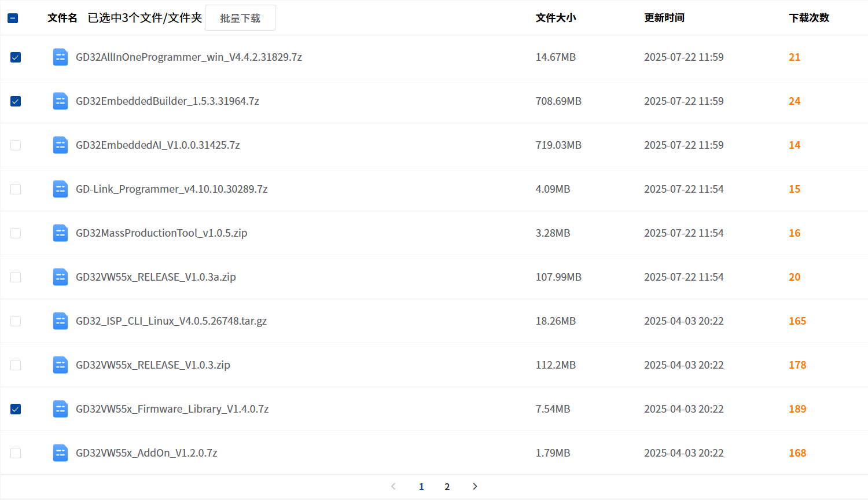Click the 112.2MB file size cell

point(556,365)
